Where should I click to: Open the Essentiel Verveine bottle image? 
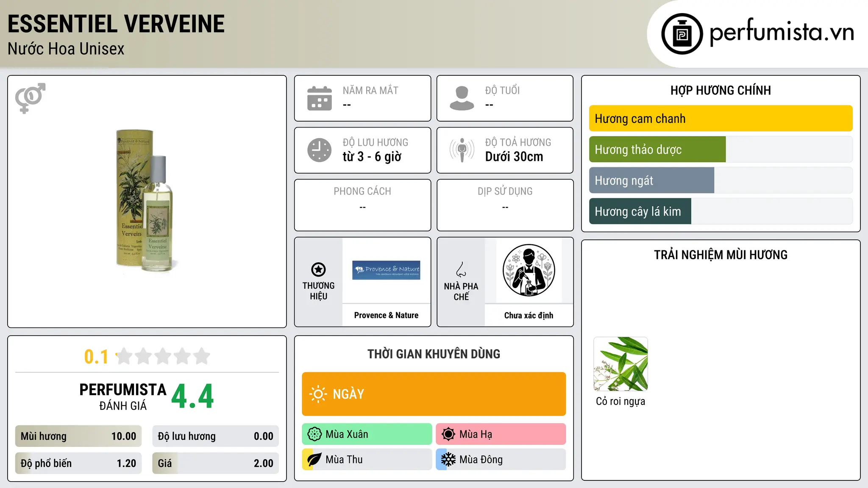145,201
